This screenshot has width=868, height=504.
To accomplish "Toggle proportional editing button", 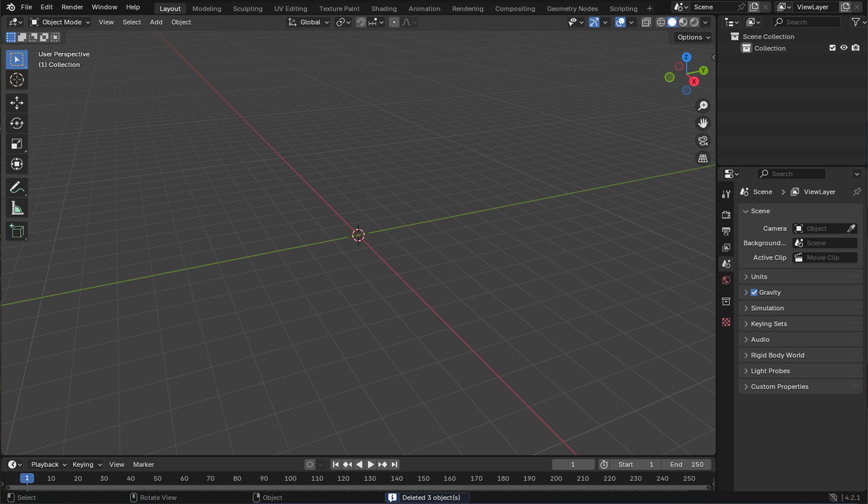I will pyautogui.click(x=394, y=22).
